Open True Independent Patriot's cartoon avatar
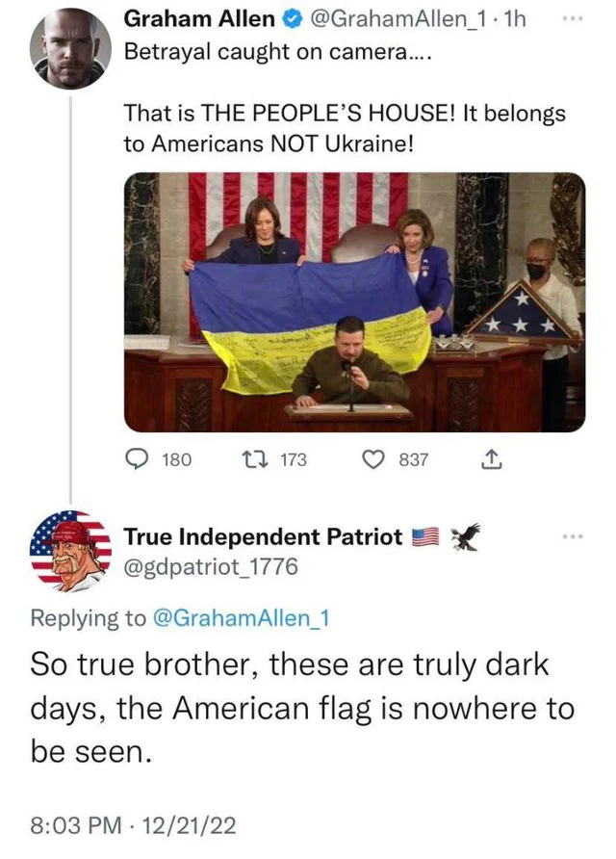 [x=68, y=552]
